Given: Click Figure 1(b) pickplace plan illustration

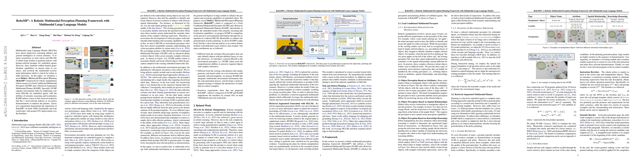Looking at the screenshot, I should 89,84.
